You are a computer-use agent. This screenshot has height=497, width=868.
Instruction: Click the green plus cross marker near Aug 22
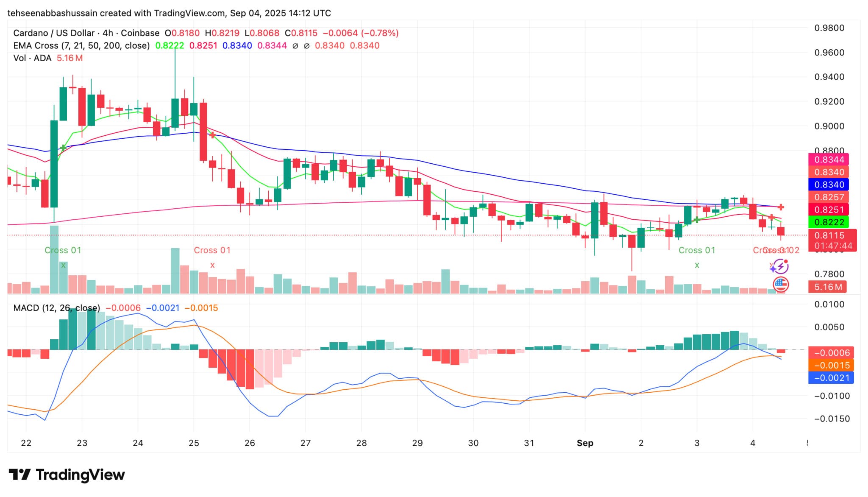[63, 148]
